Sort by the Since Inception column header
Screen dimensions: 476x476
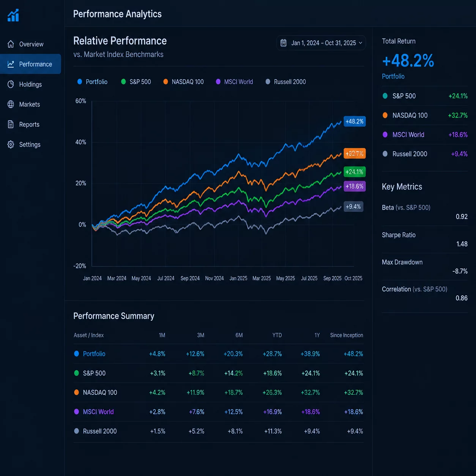click(347, 335)
